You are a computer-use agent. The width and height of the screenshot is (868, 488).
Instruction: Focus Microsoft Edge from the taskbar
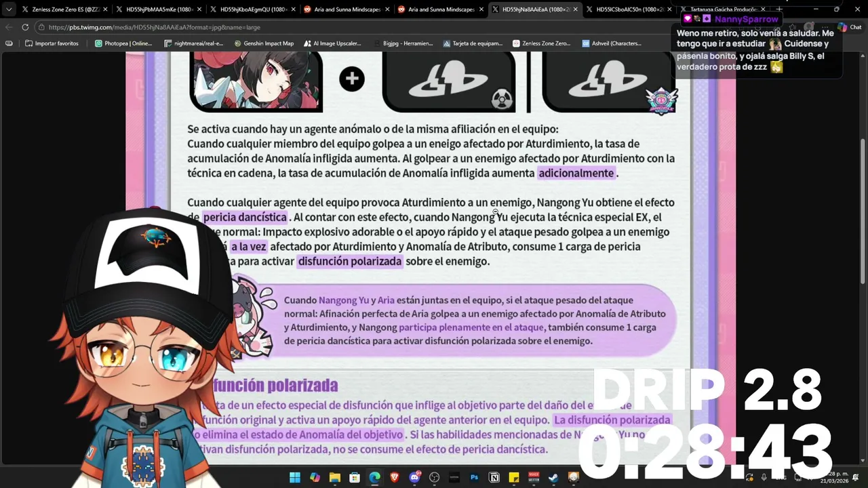(x=374, y=477)
